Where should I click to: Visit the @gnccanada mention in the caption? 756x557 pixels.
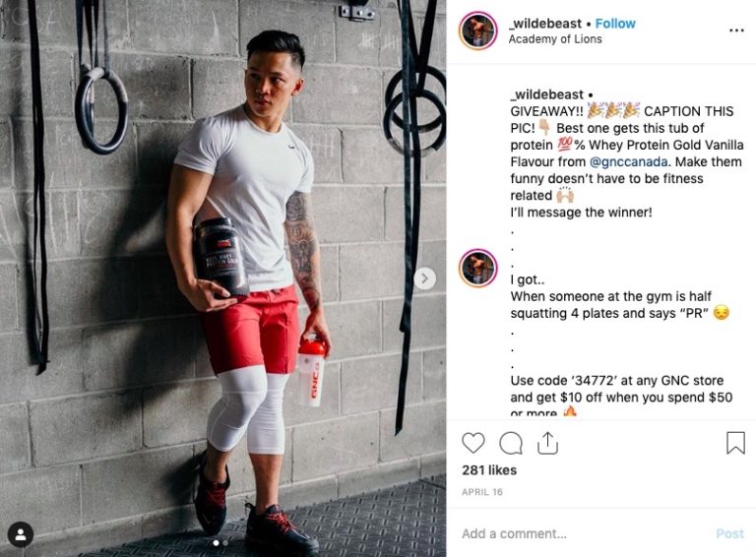[628, 162]
